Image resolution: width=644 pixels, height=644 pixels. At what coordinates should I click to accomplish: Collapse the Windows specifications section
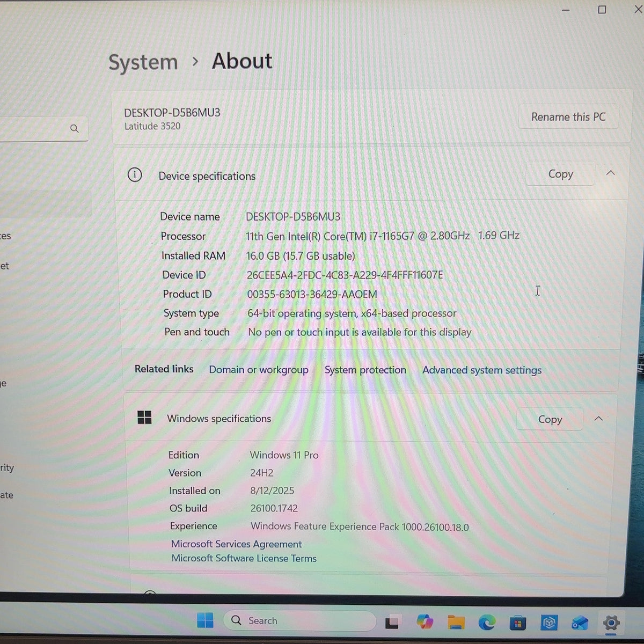(x=598, y=419)
